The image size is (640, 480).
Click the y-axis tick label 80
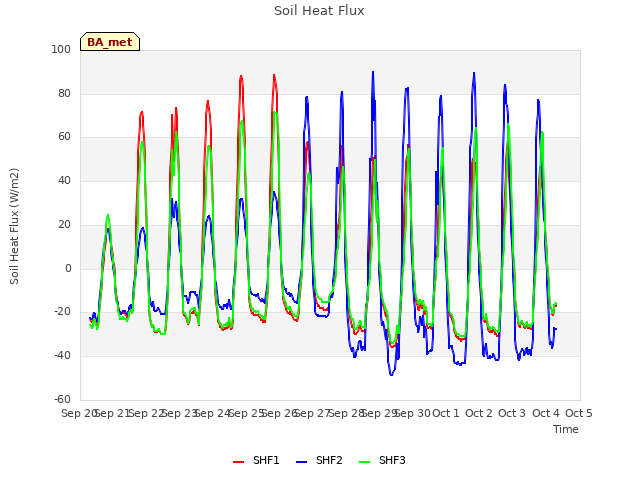[64, 93]
